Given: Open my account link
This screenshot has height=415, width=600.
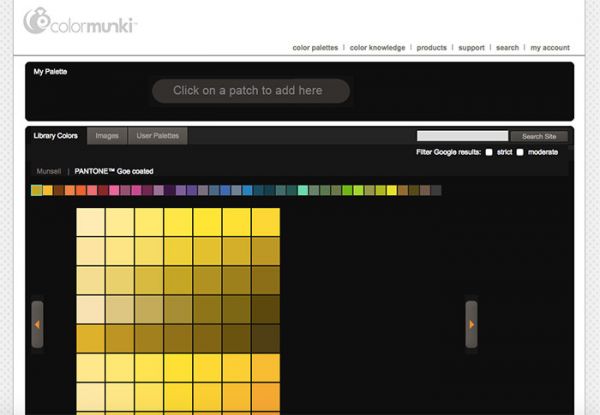Looking at the screenshot, I should 550,47.
